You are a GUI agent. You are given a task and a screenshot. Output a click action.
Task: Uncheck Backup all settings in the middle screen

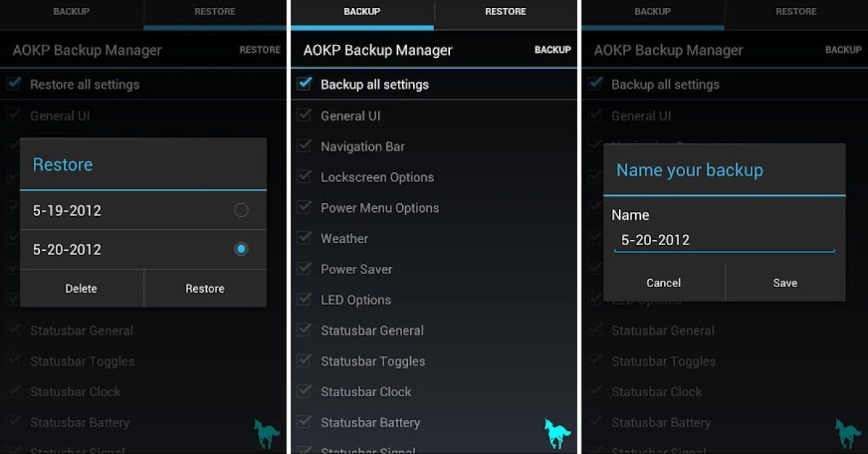click(305, 84)
